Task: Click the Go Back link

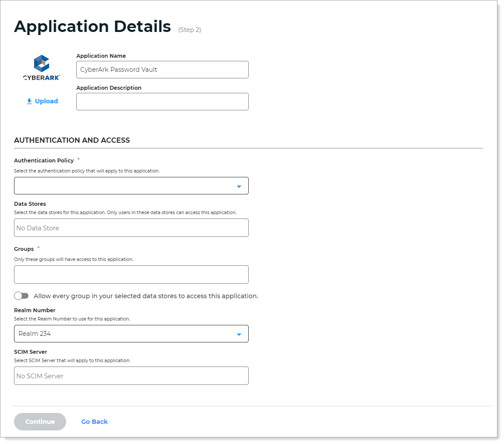Action: [x=94, y=422]
